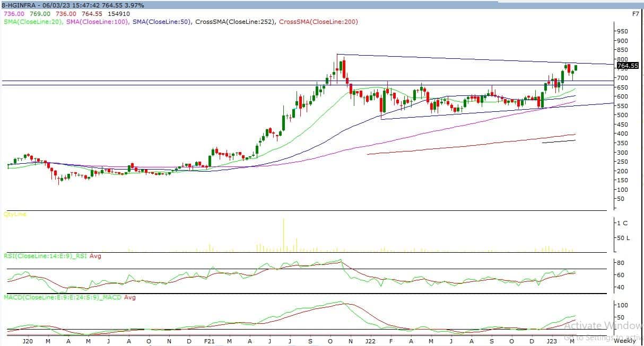Image resolution: width=644 pixels, height=346 pixels.
Task: Click the latest green candle on chart
Action: click(576, 67)
